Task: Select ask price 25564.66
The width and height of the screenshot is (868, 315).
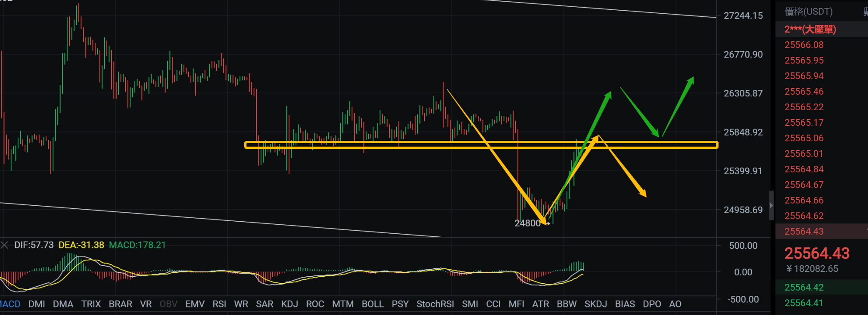Action: point(804,200)
